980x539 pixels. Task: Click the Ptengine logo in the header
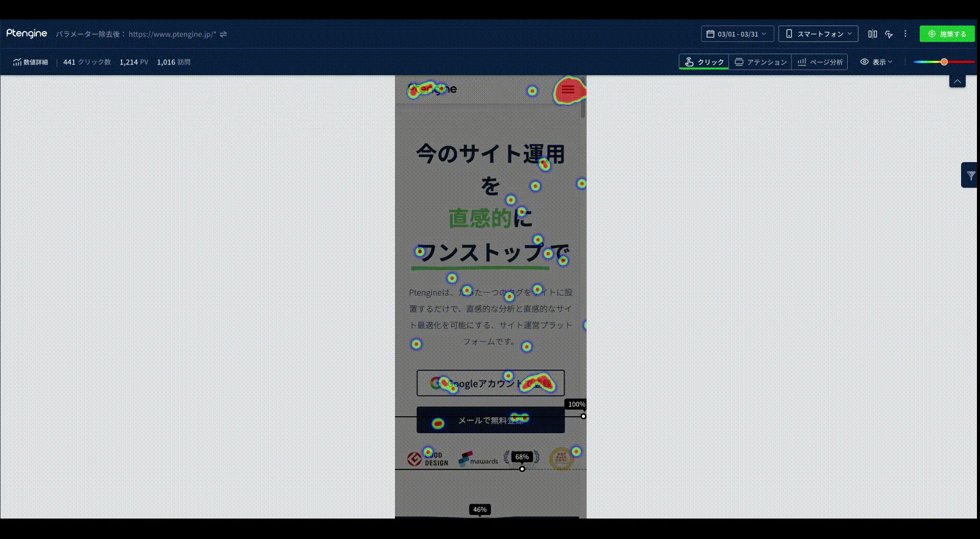pos(27,34)
